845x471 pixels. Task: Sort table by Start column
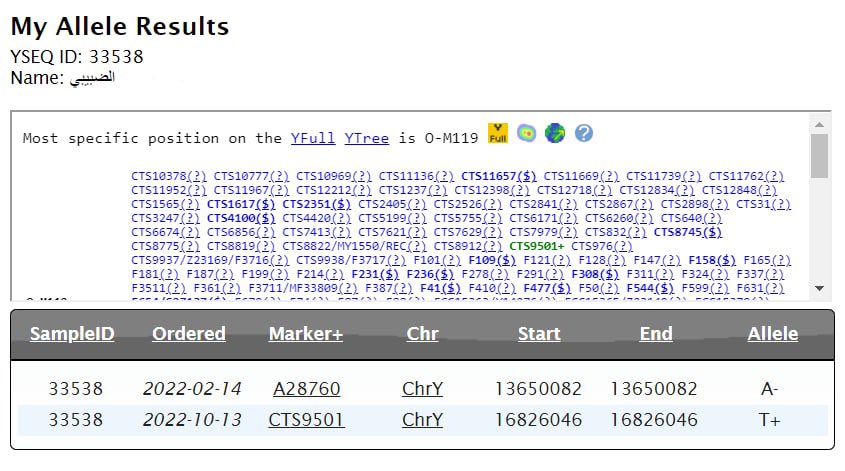point(539,334)
